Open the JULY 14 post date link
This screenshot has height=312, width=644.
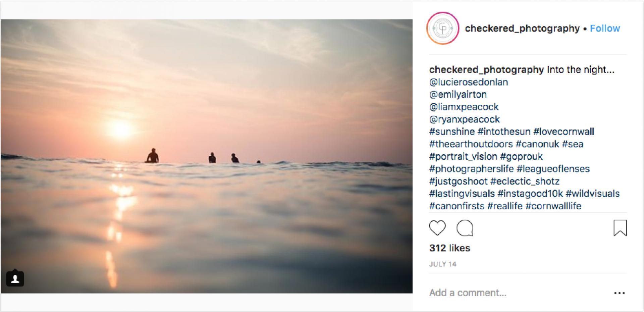tap(443, 264)
